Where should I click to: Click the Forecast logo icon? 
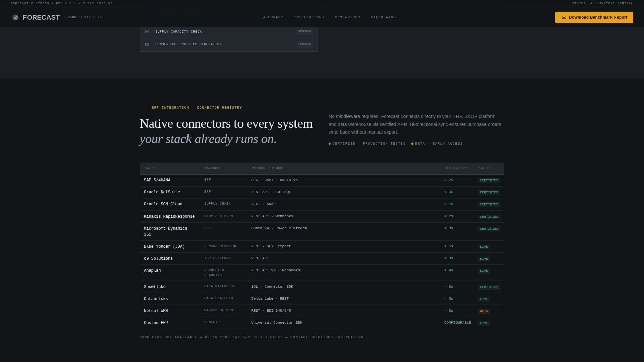15,17
